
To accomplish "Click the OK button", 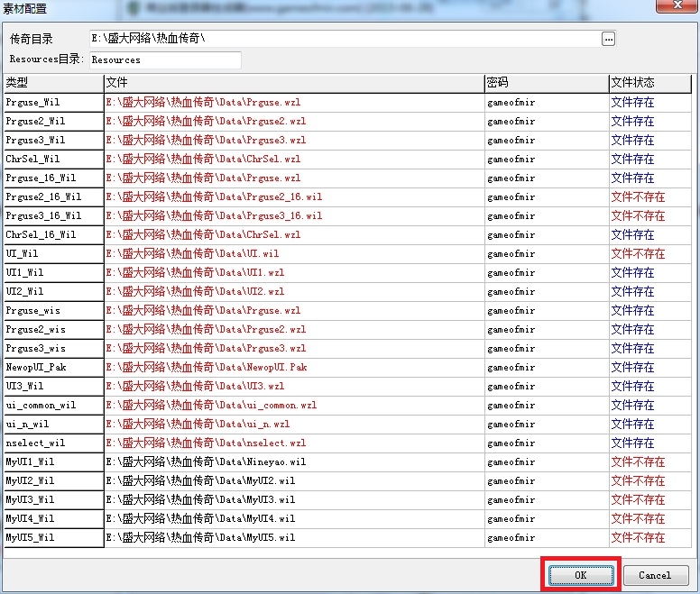I will pyautogui.click(x=580, y=575).
